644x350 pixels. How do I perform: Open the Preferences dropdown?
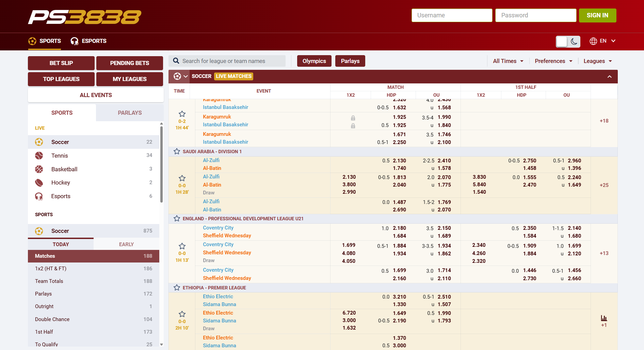553,61
